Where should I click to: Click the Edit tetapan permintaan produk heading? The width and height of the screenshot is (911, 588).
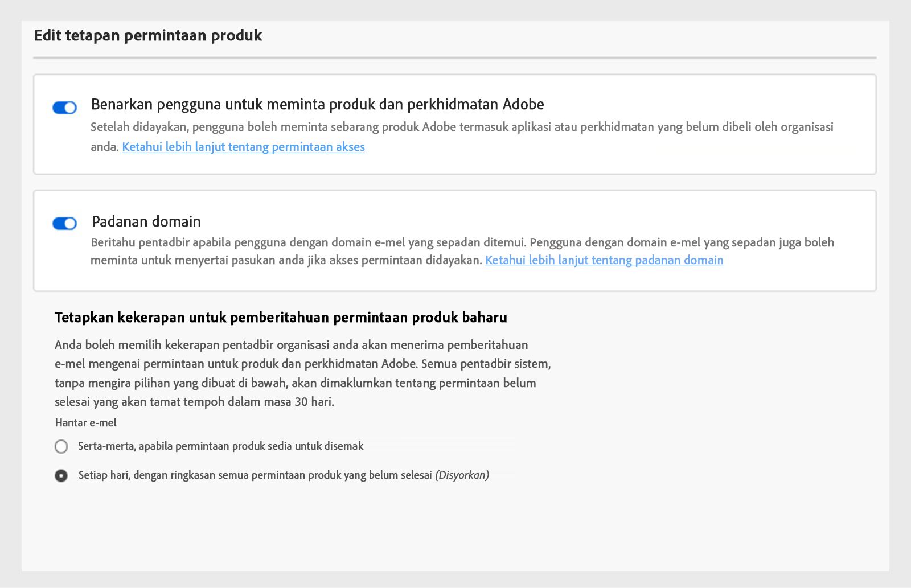[148, 35]
